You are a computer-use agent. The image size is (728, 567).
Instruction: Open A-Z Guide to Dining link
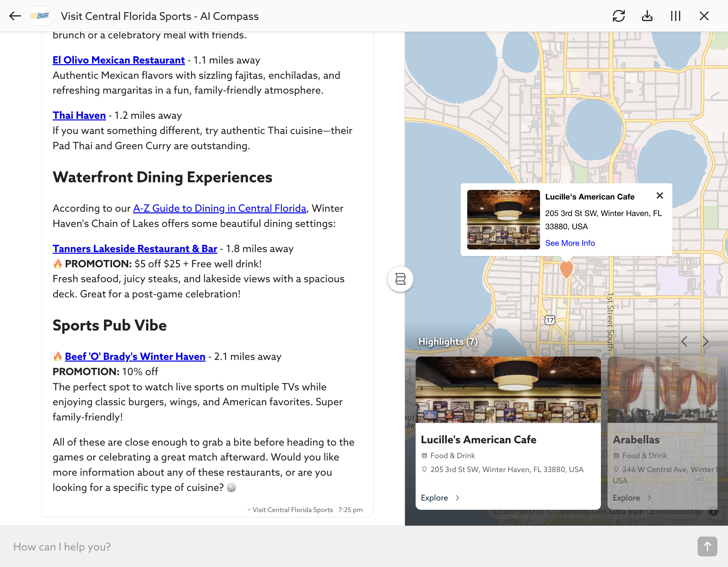pos(220,208)
